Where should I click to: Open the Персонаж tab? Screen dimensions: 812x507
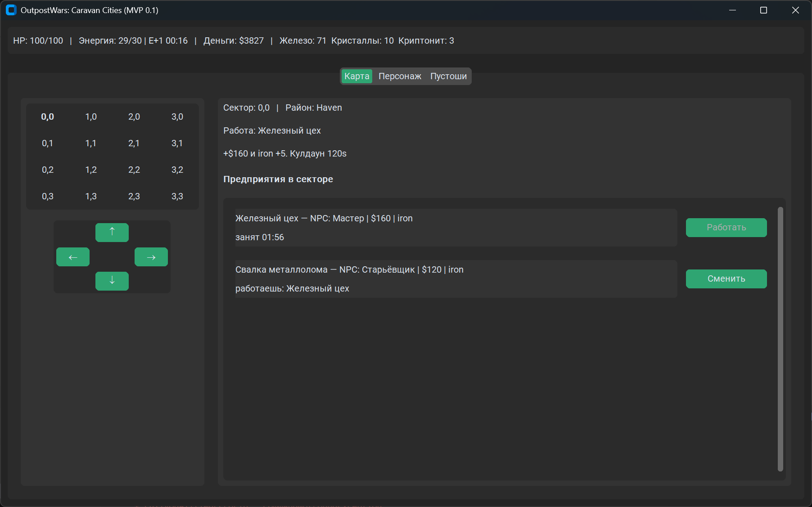pos(400,76)
